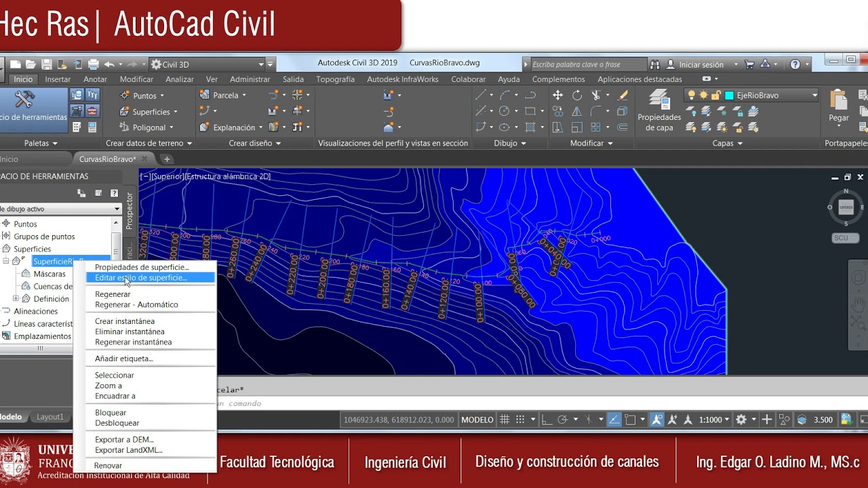Click the workspace settings gear in status bar
Viewport: 868px width, 488px height.
pos(741,420)
